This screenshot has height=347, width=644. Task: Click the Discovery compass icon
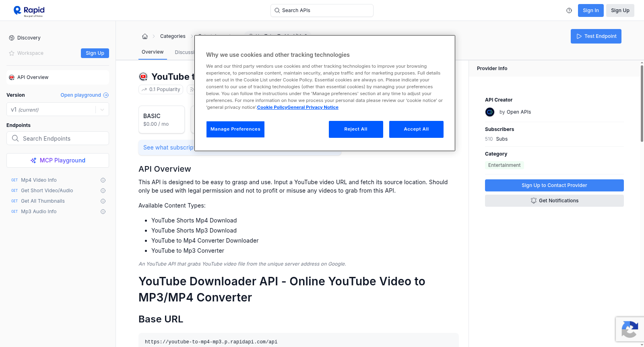click(x=12, y=38)
